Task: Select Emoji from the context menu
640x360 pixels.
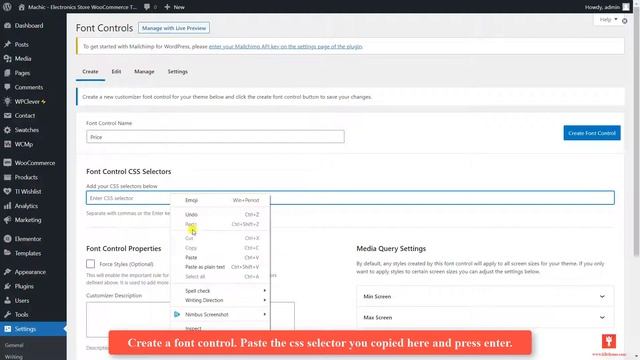Action: click(220, 200)
